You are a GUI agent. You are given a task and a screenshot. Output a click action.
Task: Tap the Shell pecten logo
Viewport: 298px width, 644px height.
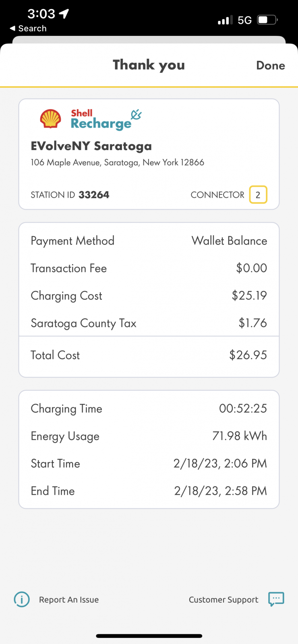(50, 119)
